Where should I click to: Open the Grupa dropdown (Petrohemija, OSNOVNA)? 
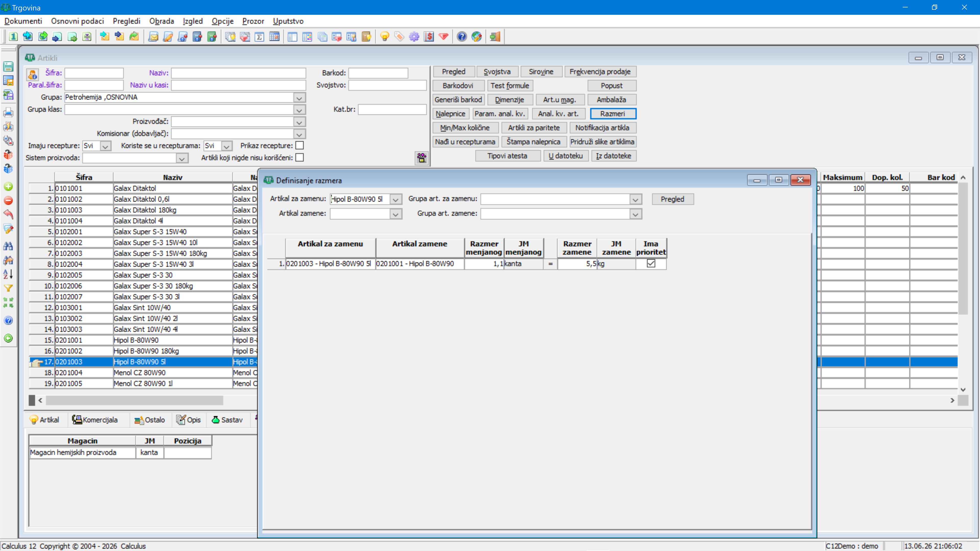pos(299,98)
